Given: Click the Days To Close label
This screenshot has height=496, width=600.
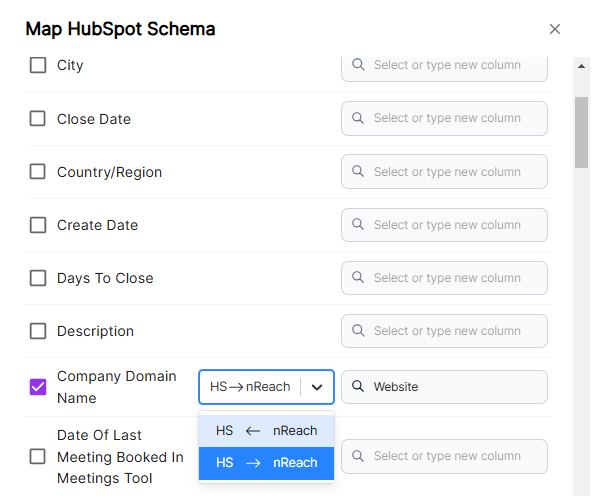Looking at the screenshot, I should (x=105, y=278).
